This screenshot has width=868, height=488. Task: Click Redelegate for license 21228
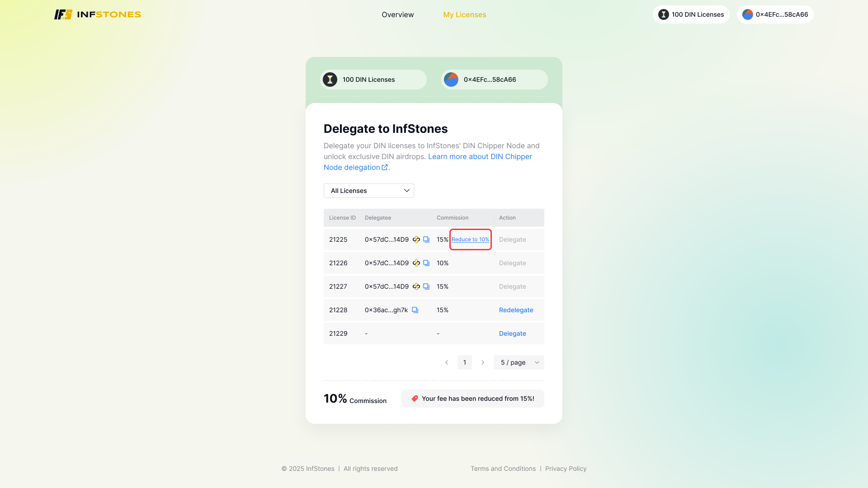[x=516, y=310]
